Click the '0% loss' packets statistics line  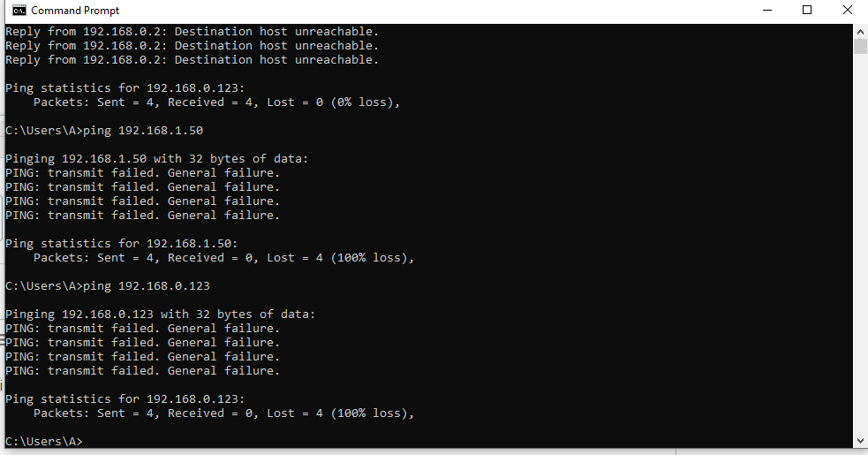click(216, 102)
